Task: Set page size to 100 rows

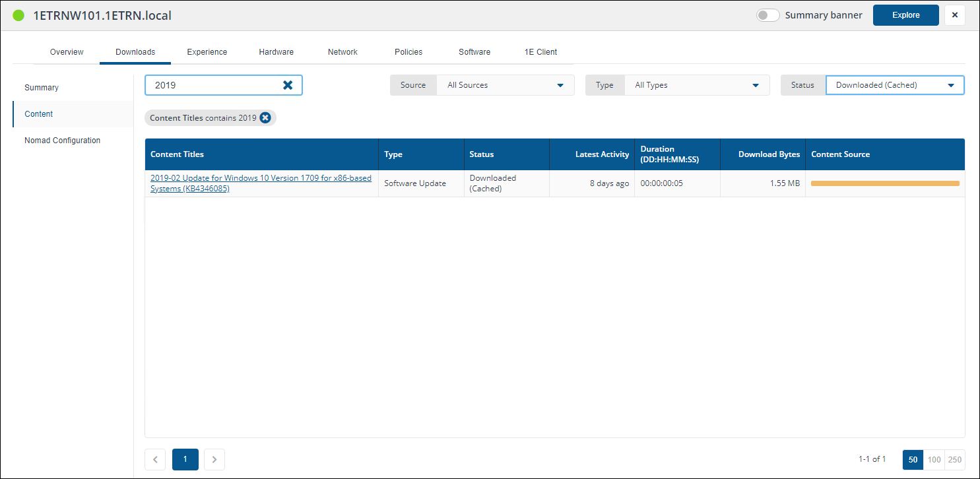Action: pos(934,459)
